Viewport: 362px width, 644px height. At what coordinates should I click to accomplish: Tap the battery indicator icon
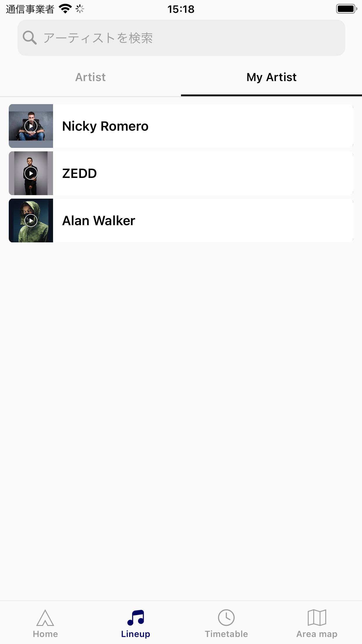(346, 9)
